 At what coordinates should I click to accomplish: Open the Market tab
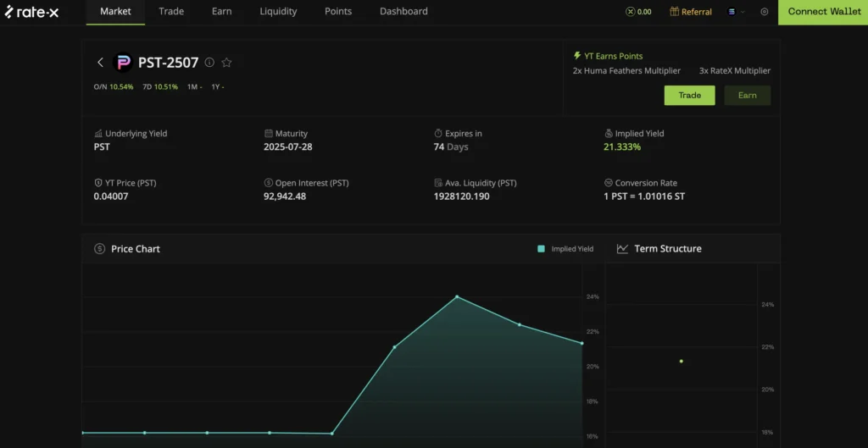pyautogui.click(x=115, y=12)
